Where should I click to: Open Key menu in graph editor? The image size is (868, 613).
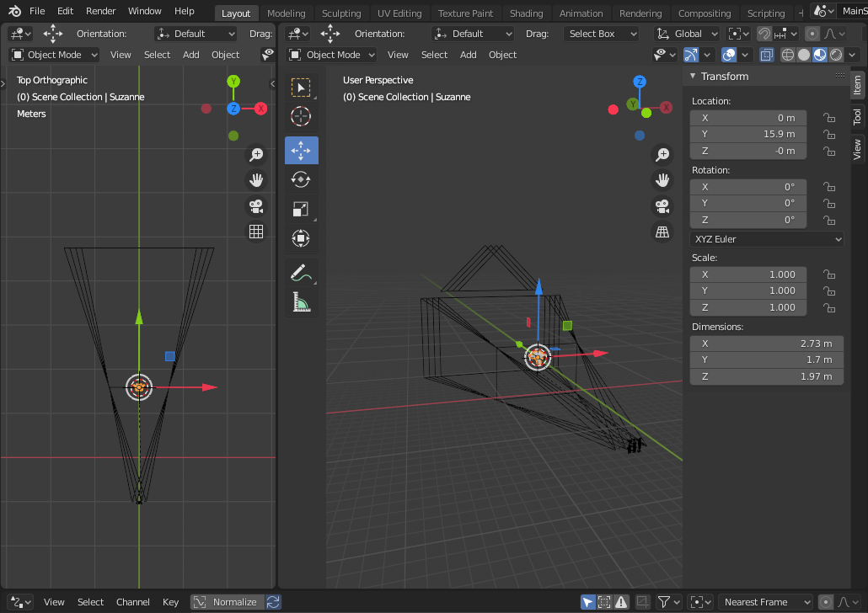[170, 602]
